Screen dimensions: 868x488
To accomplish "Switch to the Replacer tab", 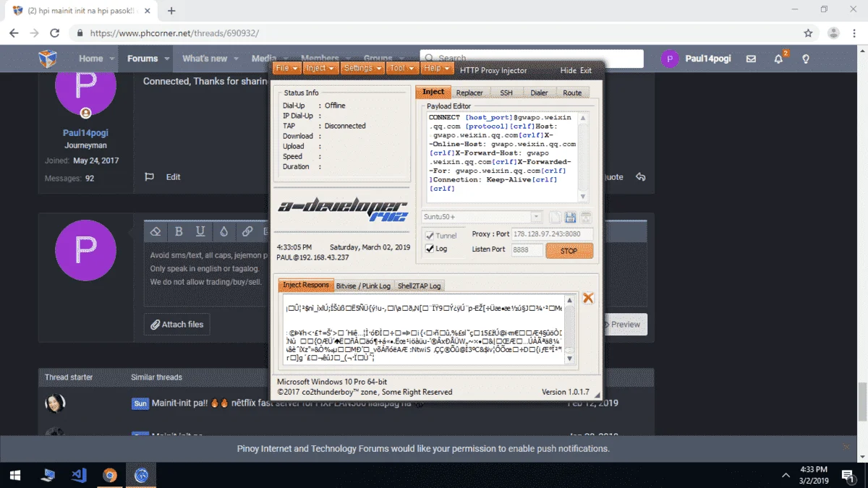I will click(469, 93).
